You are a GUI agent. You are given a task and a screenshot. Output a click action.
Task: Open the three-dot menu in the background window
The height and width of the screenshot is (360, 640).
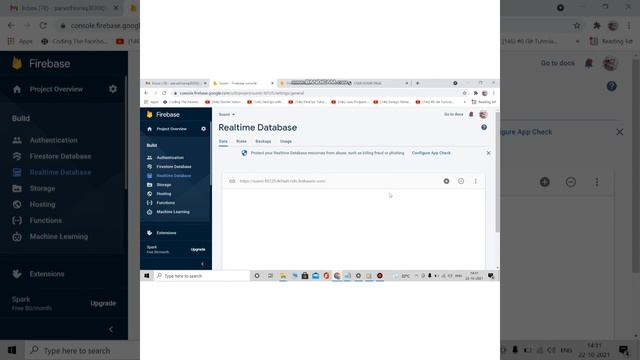click(597, 182)
